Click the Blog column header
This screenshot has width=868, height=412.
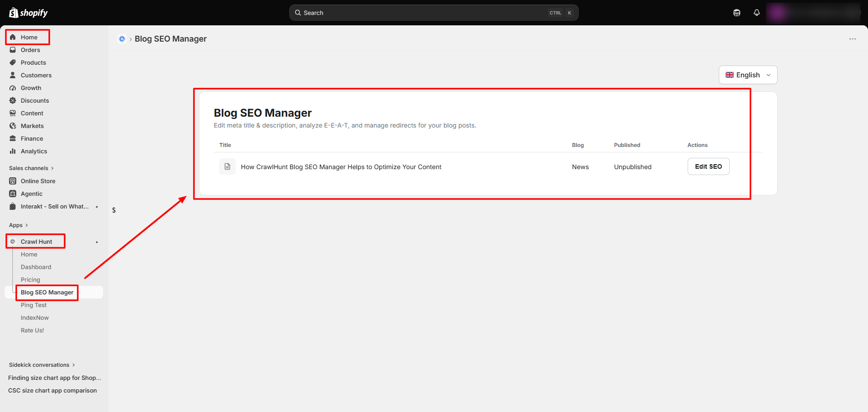tap(578, 145)
